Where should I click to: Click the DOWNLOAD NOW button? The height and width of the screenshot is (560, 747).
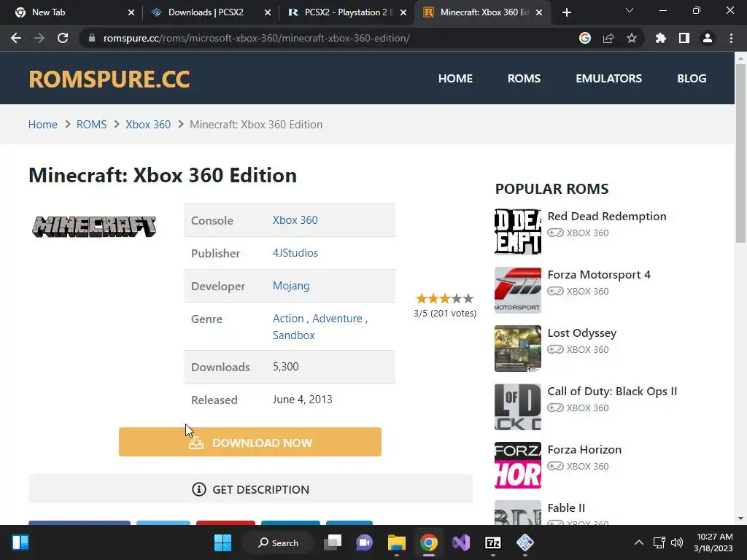(x=250, y=442)
